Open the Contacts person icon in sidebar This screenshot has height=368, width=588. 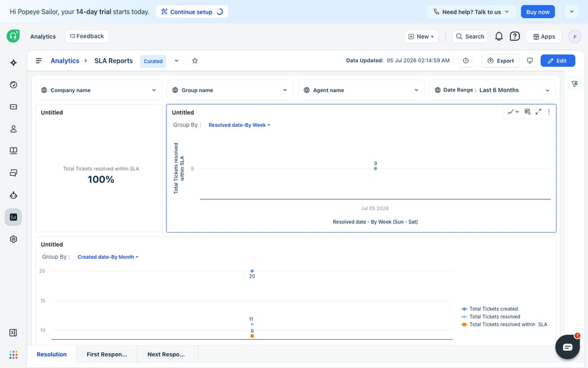coord(14,129)
